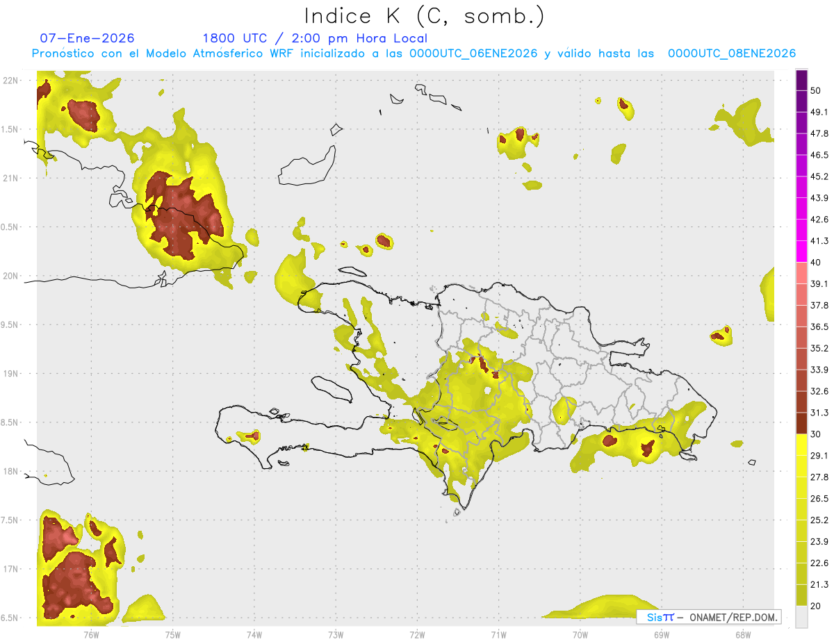Image resolution: width=834 pixels, height=644 pixels.
Task: Select the legend value '23.9'
Action: (819, 541)
